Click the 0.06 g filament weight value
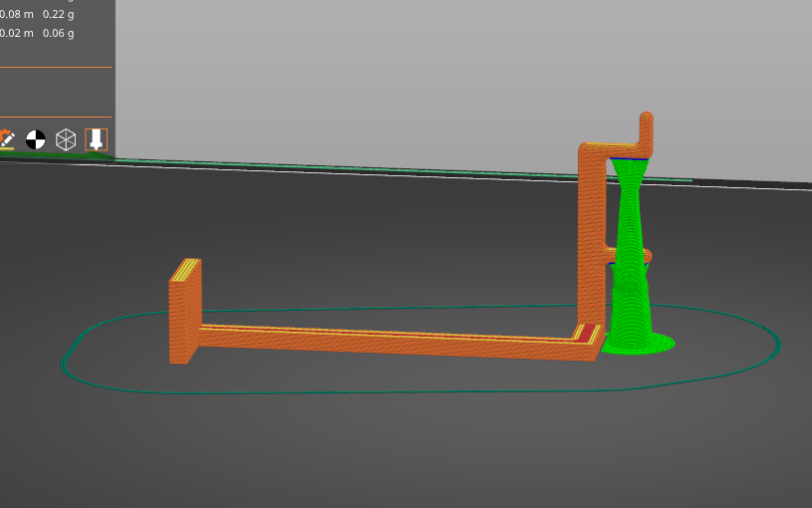 tap(58, 33)
